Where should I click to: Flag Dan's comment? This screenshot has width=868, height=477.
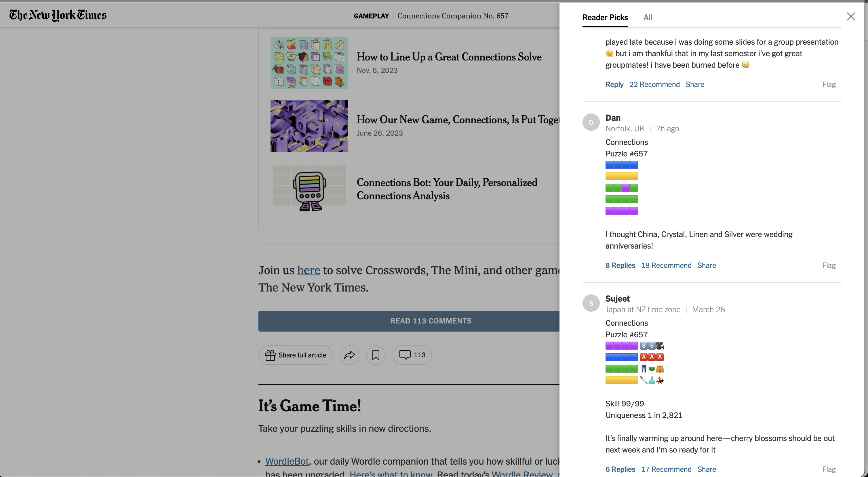[x=829, y=265]
